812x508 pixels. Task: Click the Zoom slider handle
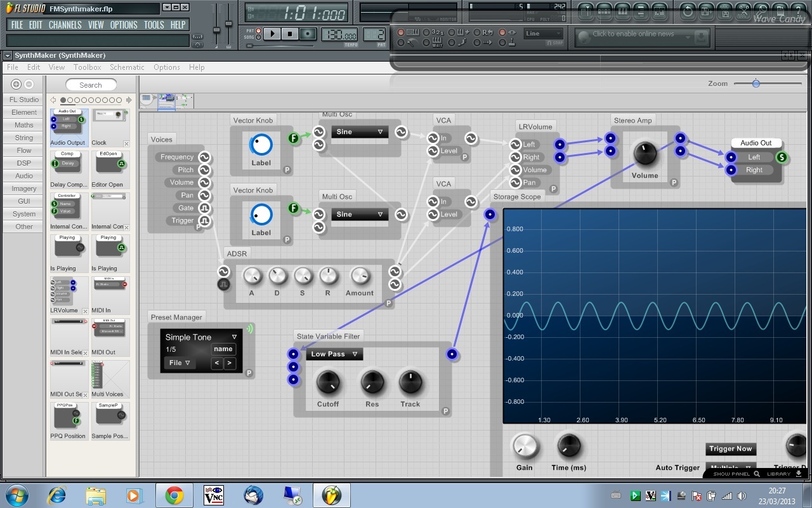[x=756, y=83]
